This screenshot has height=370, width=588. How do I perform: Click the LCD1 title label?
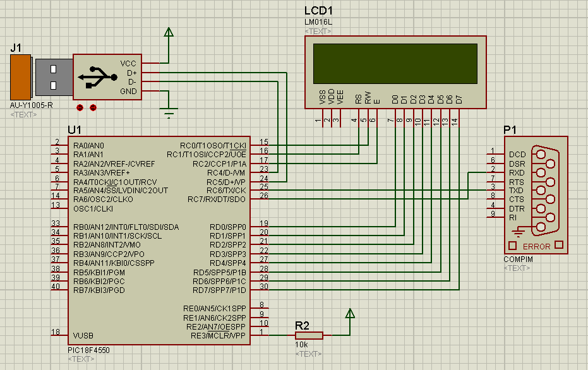coord(317,10)
